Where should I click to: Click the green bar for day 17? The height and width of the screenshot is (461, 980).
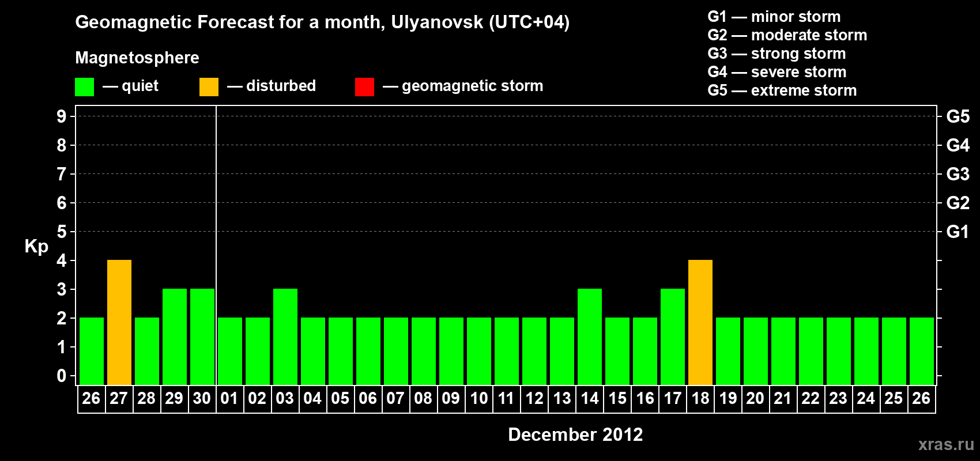pyautogui.click(x=673, y=337)
